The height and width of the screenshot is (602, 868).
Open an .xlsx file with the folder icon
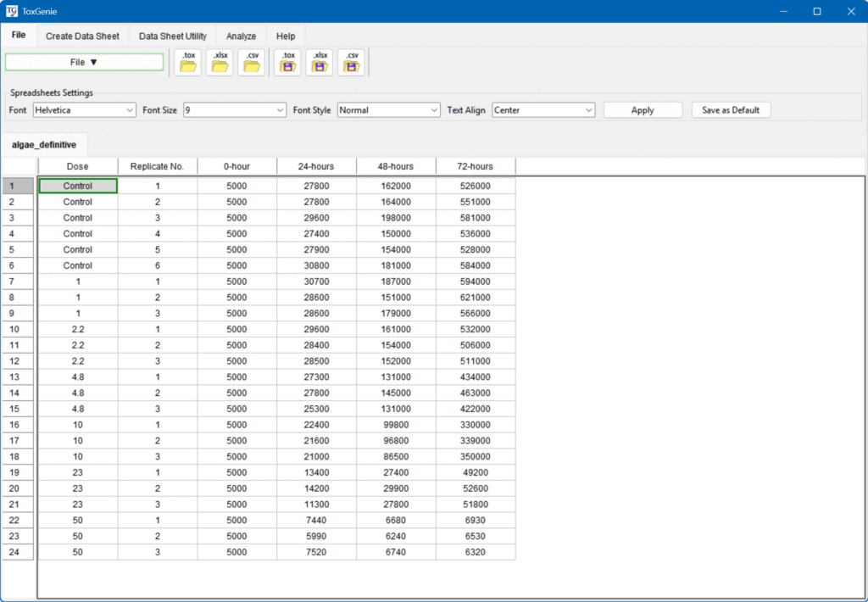coord(220,63)
